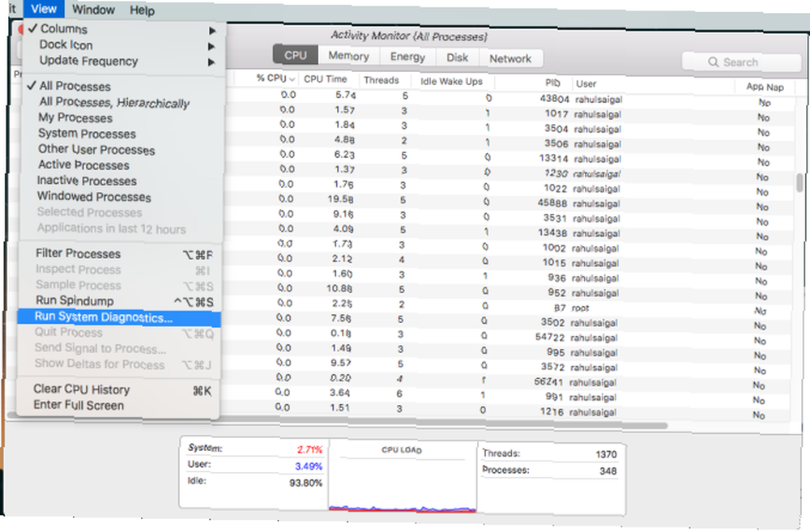
Task: Choose System Processes view
Action: point(122,134)
